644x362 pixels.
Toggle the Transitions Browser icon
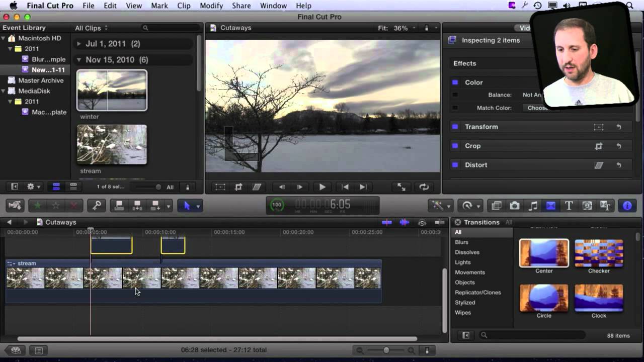(551, 206)
